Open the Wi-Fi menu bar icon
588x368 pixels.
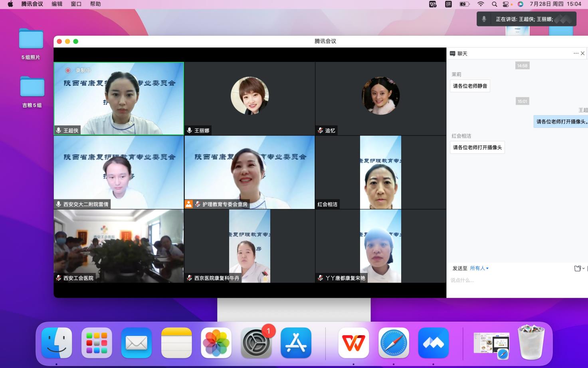[481, 4]
